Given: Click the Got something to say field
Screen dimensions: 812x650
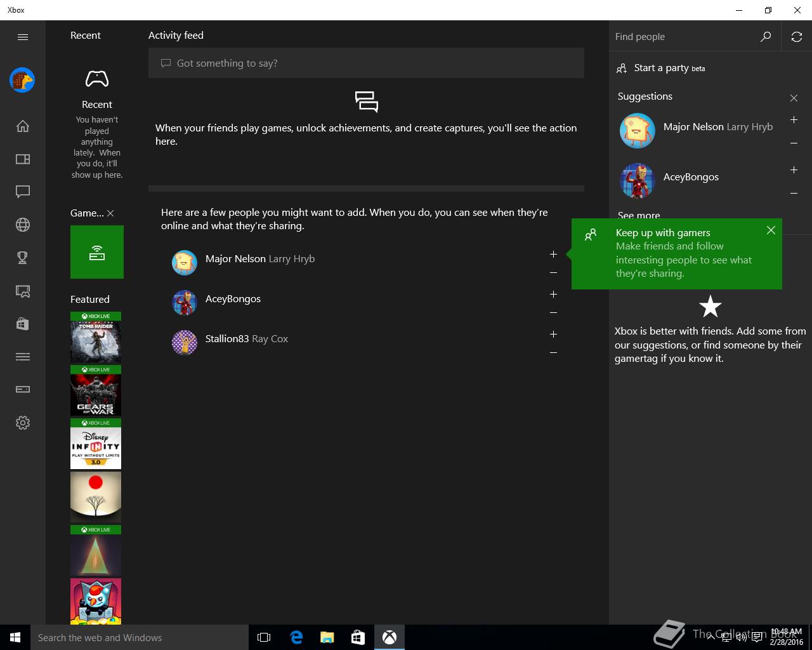Looking at the screenshot, I should (x=366, y=63).
